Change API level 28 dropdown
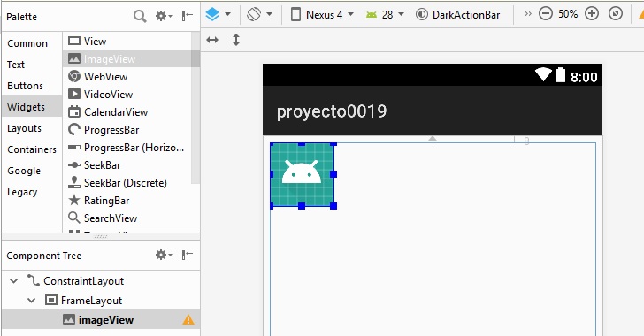Screen dimensions: 644x336 click(385, 15)
